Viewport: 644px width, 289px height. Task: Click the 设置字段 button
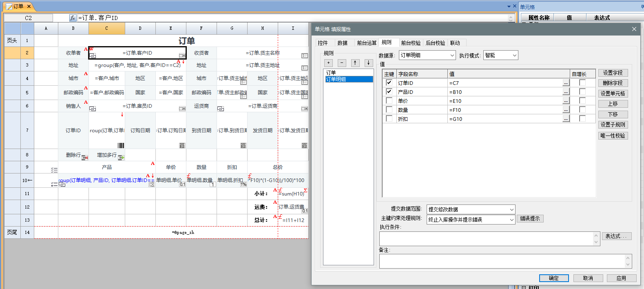coord(613,73)
